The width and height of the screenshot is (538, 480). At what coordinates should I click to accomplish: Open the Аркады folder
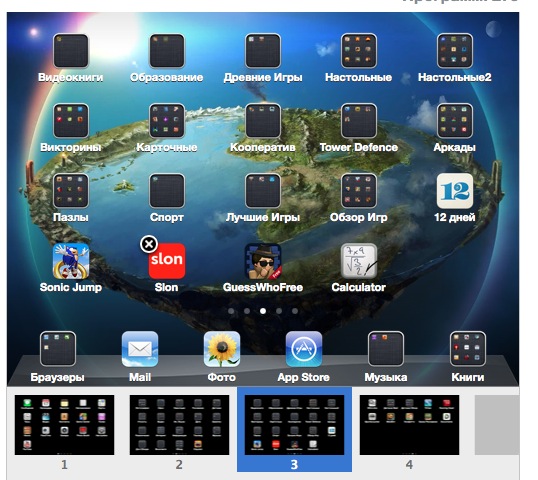pyautogui.click(x=455, y=121)
